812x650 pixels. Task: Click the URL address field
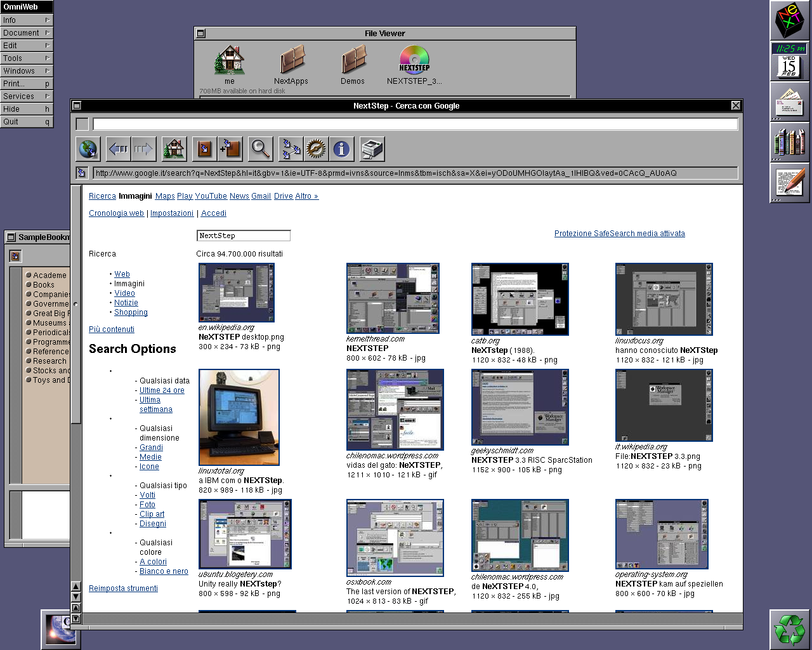[416, 173]
